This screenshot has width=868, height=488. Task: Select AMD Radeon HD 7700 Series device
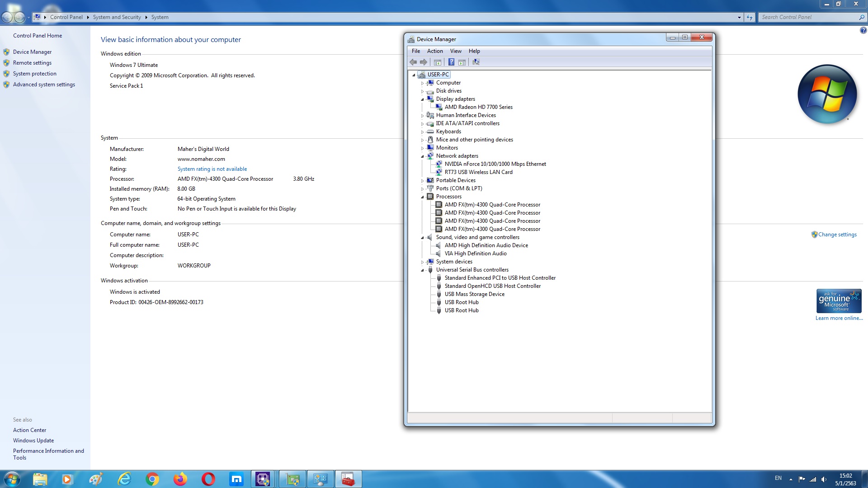pos(478,107)
